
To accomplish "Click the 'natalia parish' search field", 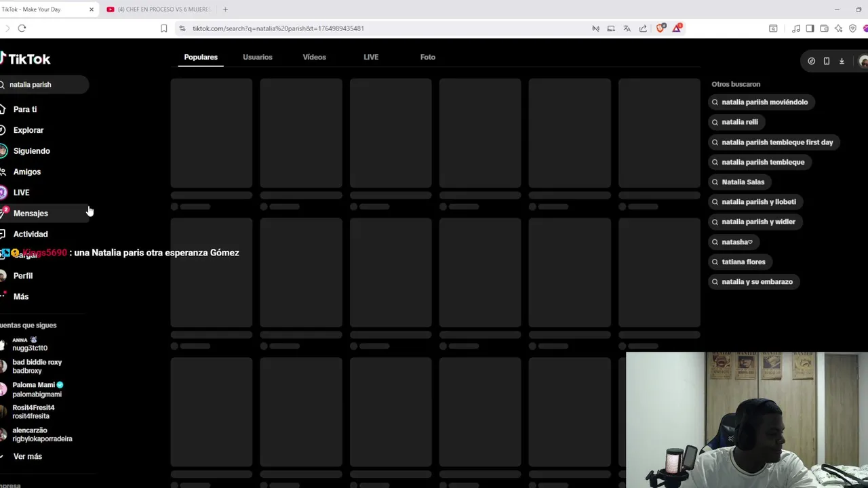I will [44, 85].
